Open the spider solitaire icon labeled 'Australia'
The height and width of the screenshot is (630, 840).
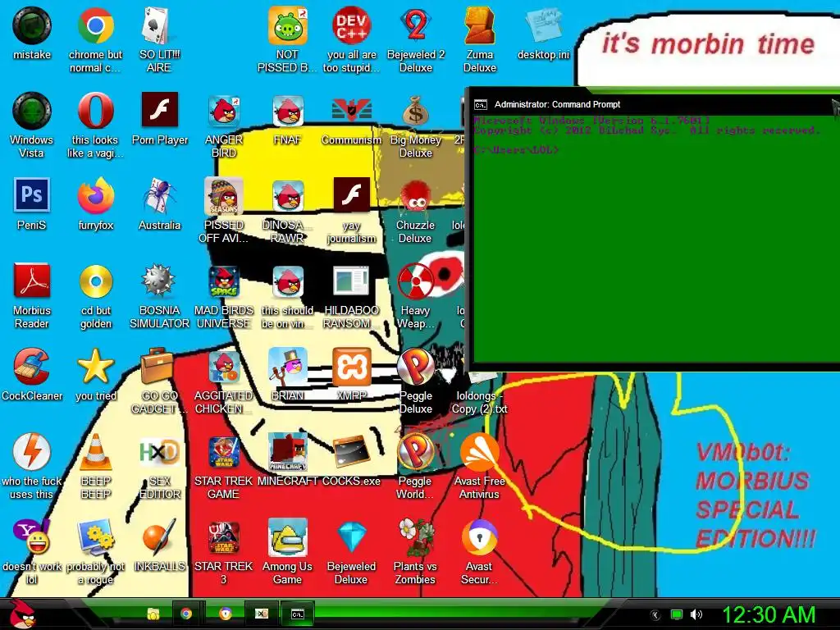(159, 196)
